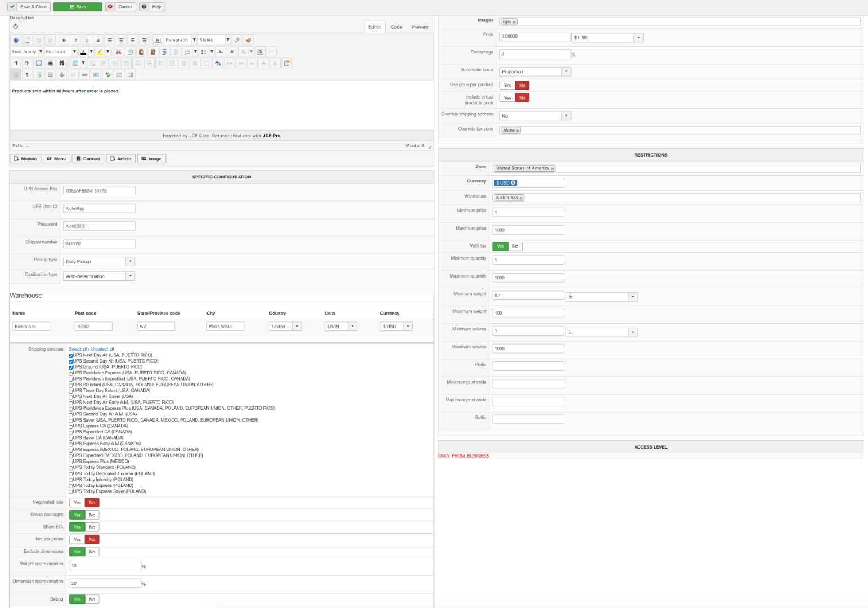868x608 pixels.
Task: Insert a bulleted list
Action: [204, 52]
